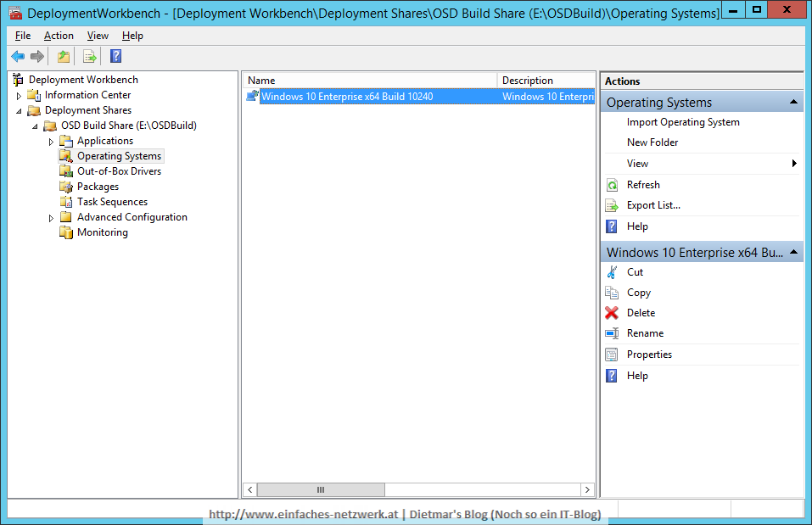Viewport: 812px width, 525px height.
Task: Select the Out-of-Box Drivers tree label
Action: (x=119, y=171)
